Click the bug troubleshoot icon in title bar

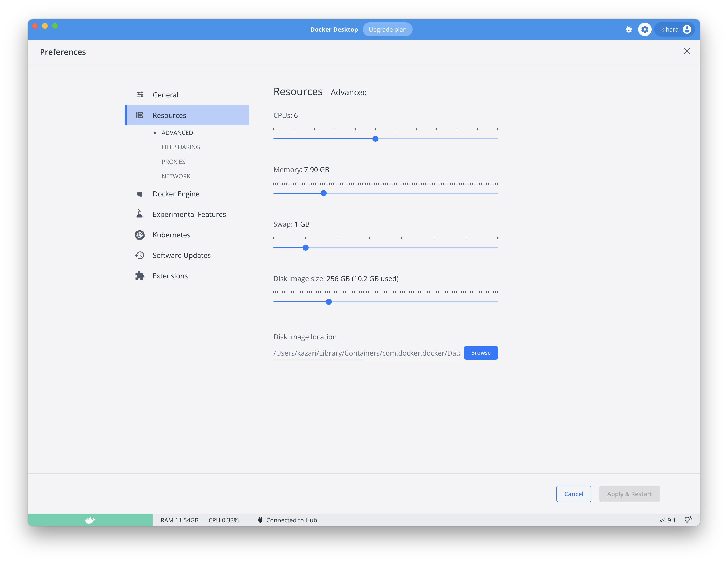[x=628, y=30]
